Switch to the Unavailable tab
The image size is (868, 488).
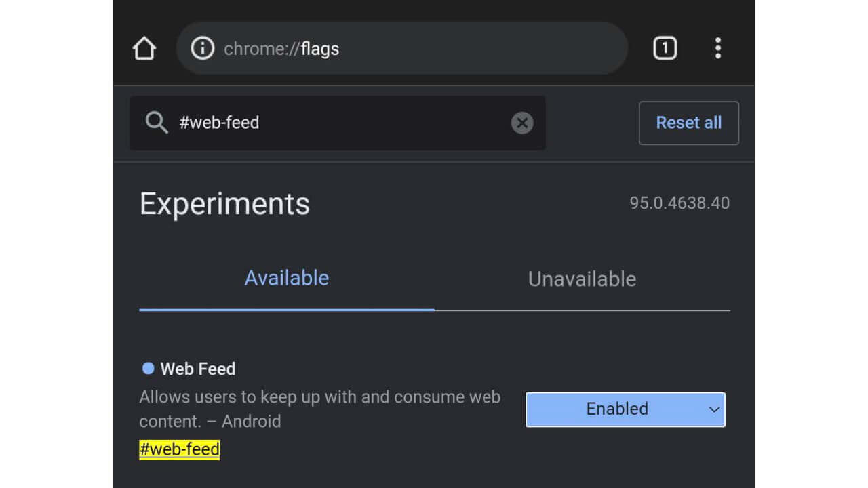[x=581, y=279]
